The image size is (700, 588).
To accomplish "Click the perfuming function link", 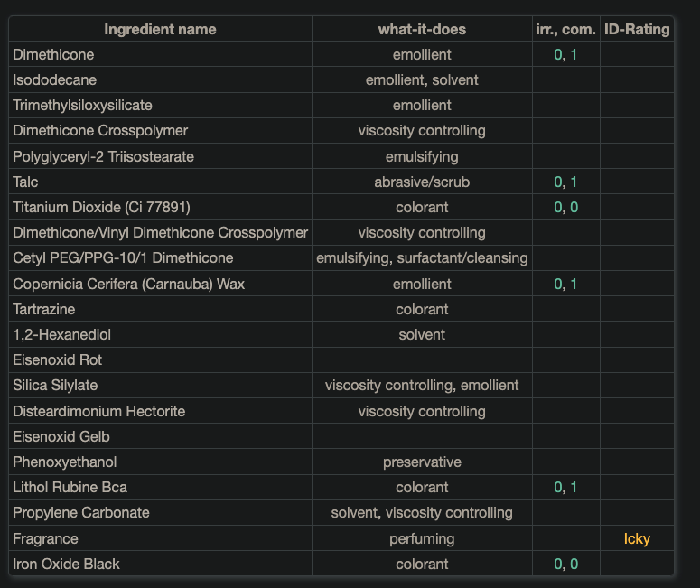I will click(422, 538).
